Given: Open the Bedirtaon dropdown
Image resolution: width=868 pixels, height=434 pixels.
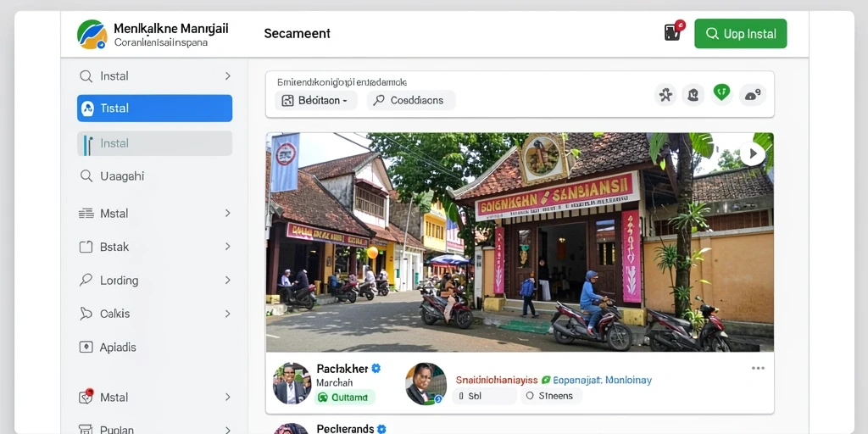Looking at the screenshot, I should tap(316, 101).
